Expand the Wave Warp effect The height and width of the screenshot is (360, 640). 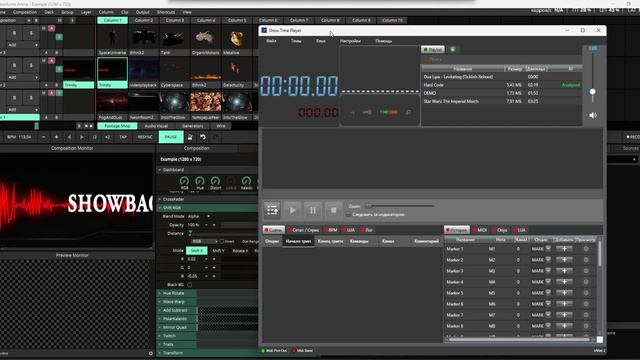160,302
